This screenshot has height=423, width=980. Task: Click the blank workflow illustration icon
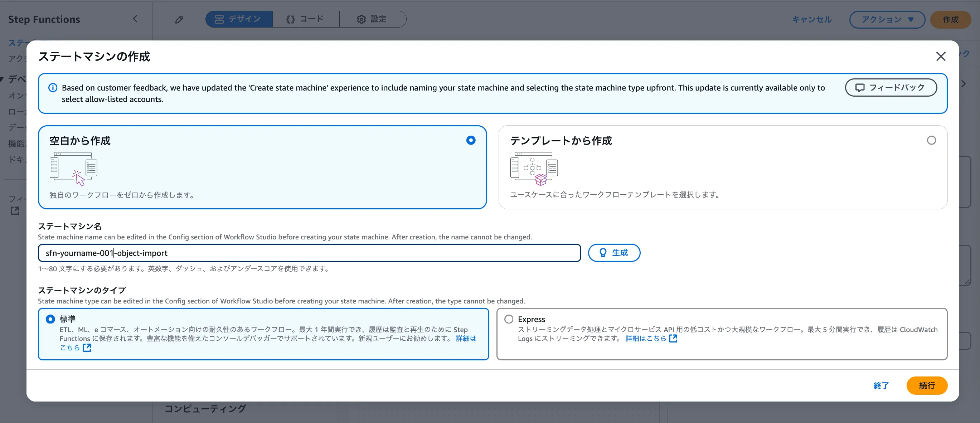73,169
